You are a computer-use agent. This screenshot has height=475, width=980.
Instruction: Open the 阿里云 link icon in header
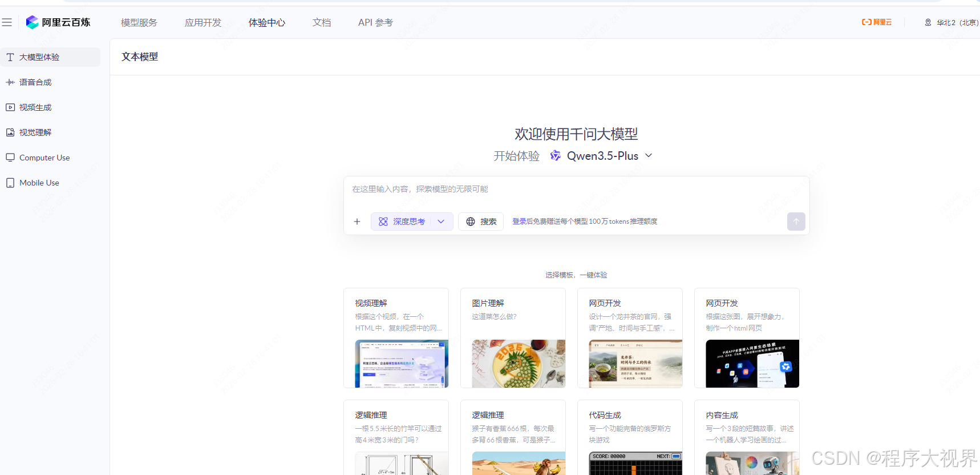(877, 22)
